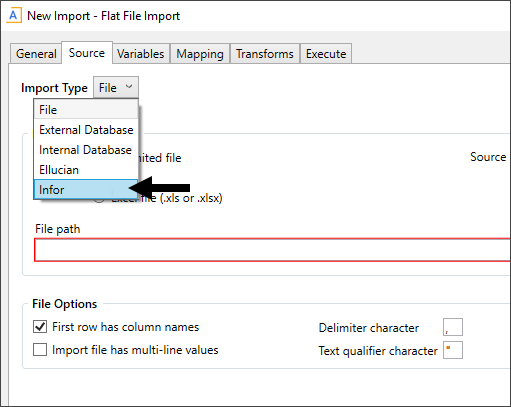Select External Database in the list

point(86,130)
